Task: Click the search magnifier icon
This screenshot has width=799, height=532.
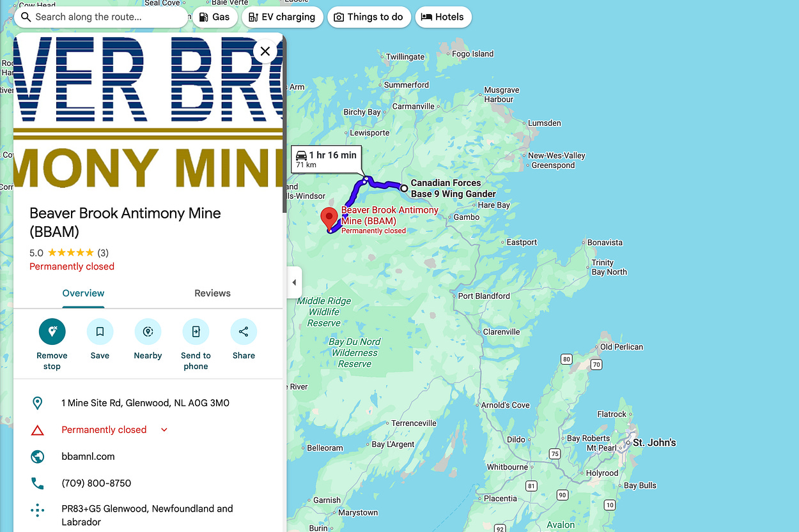Action: click(26, 17)
